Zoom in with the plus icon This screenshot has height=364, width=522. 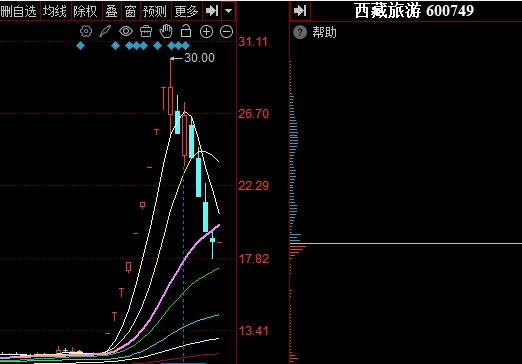pos(206,32)
